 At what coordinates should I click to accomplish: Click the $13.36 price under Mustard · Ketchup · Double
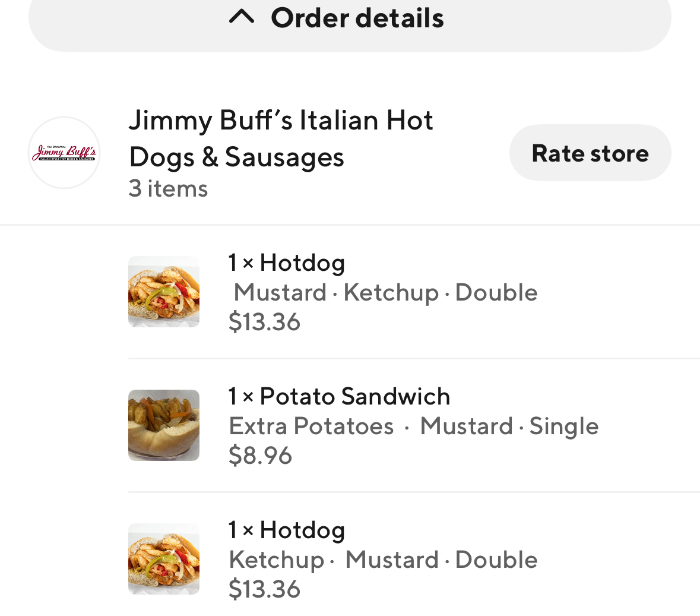pyautogui.click(x=264, y=322)
